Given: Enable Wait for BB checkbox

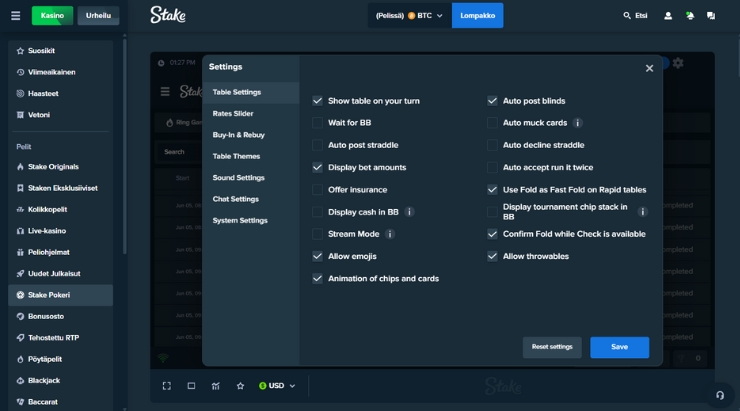Looking at the screenshot, I should click(318, 123).
